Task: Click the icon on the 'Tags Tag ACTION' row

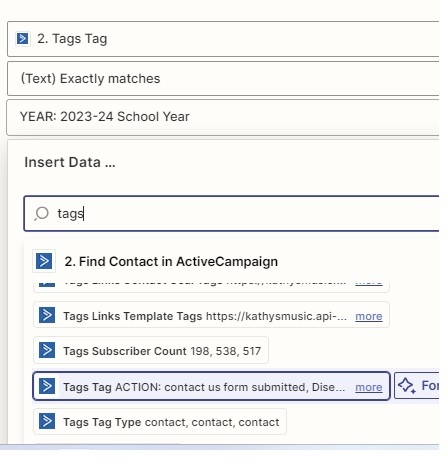Action: [47, 386]
